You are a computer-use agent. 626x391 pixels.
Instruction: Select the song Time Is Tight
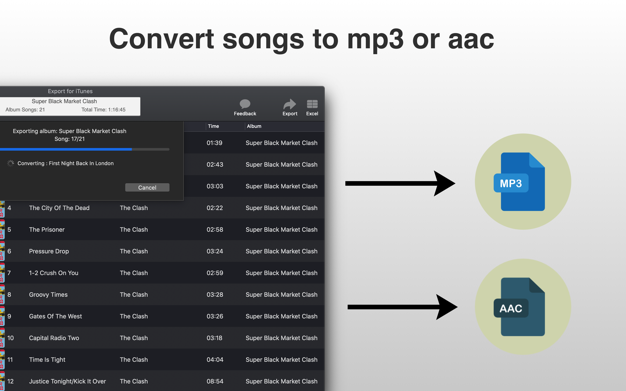coord(47,359)
